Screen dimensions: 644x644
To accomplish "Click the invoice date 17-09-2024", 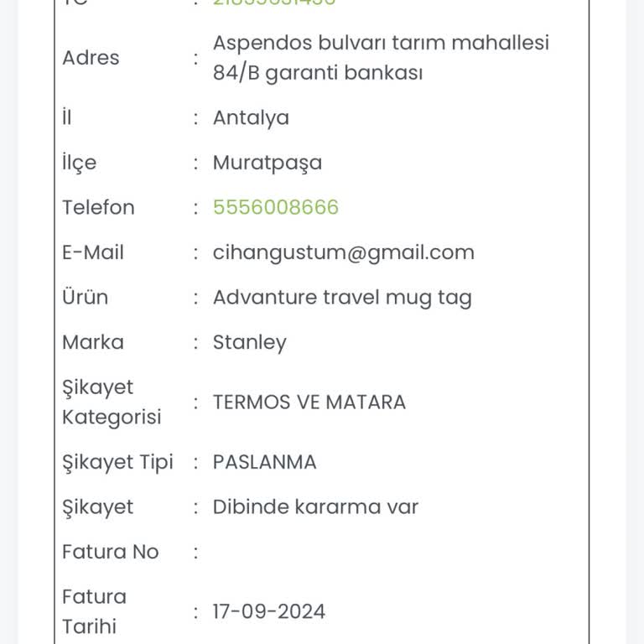I will (x=268, y=611).
